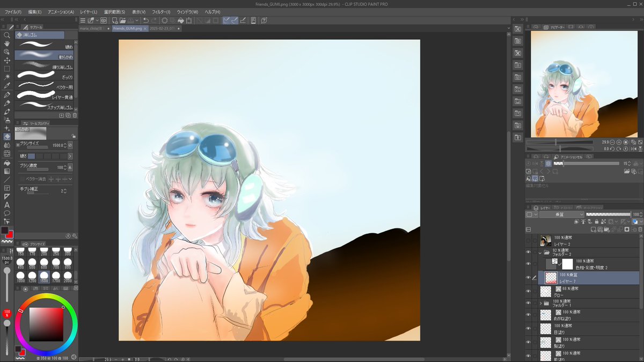Select the Eyedropper tool
This screenshot has height=362, width=644.
7,86
